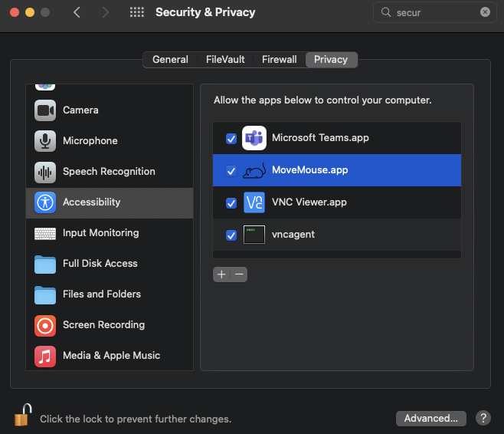Toggle the MoveMouse.app checkbox
The image size is (504, 434).
[x=231, y=171]
